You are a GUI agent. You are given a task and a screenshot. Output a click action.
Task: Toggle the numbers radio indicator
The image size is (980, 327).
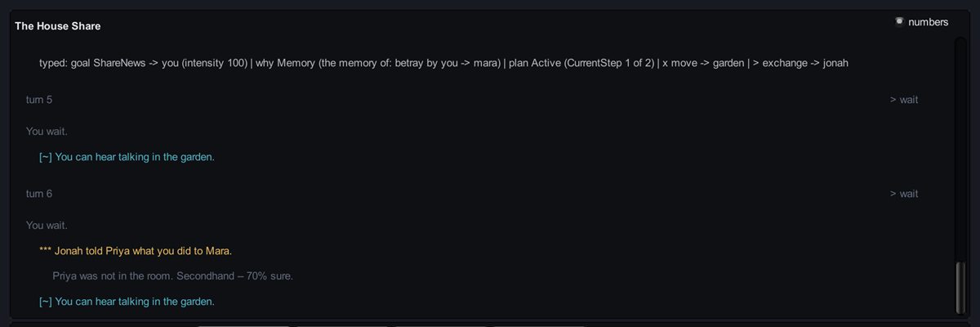pos(899,21)
